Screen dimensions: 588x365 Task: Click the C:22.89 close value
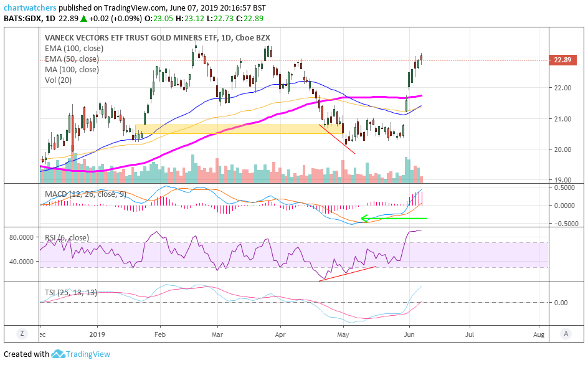250,19
